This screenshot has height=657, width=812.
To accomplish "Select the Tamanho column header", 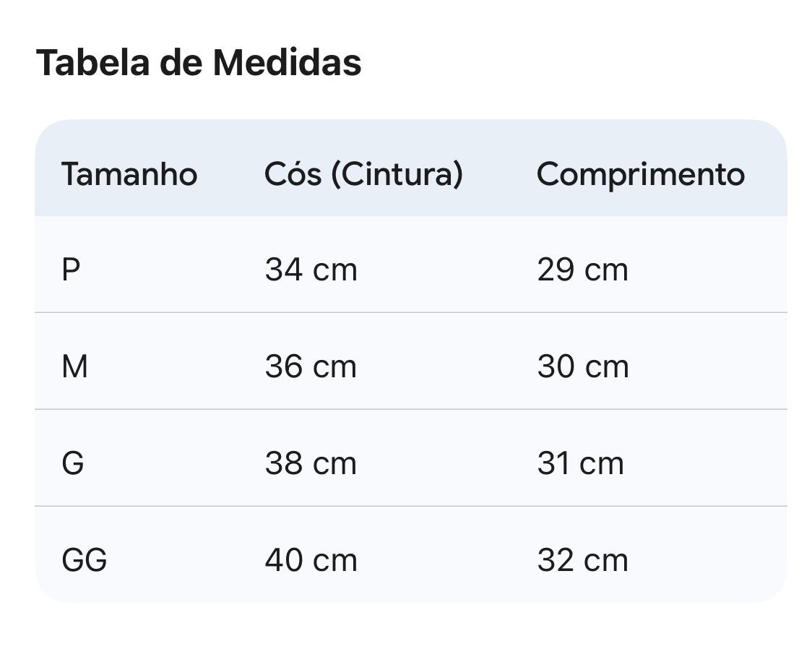I will [129, 174].
